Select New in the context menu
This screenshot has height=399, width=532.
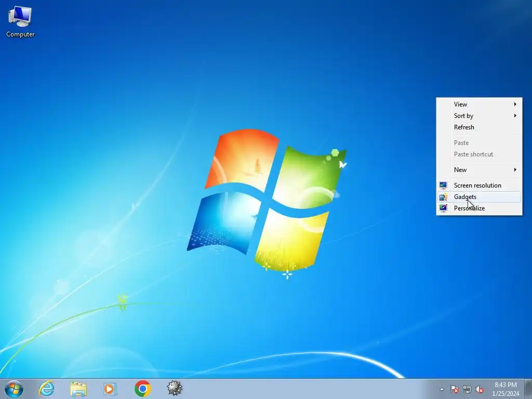point(479,170)
